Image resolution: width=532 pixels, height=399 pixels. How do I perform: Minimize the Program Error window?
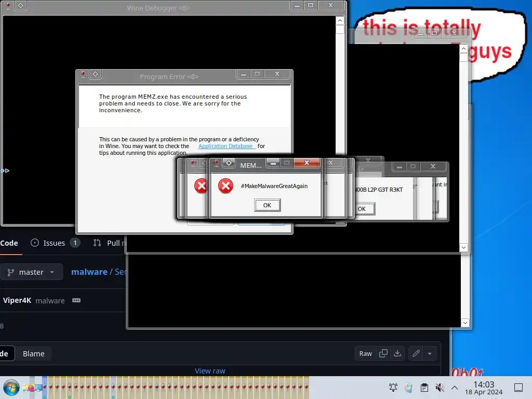pyautogui.click(x=244, y=74)
